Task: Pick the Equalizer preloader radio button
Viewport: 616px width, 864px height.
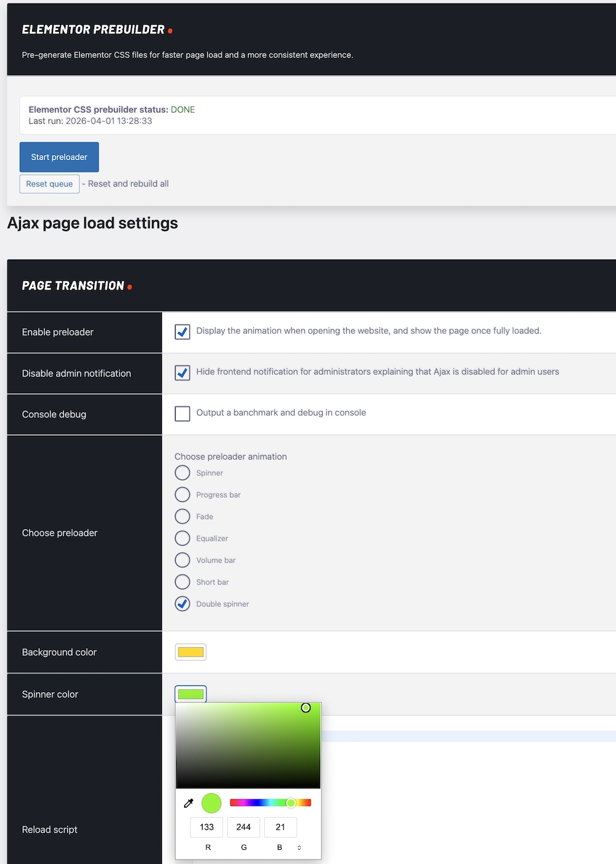Action: [182, 538]
